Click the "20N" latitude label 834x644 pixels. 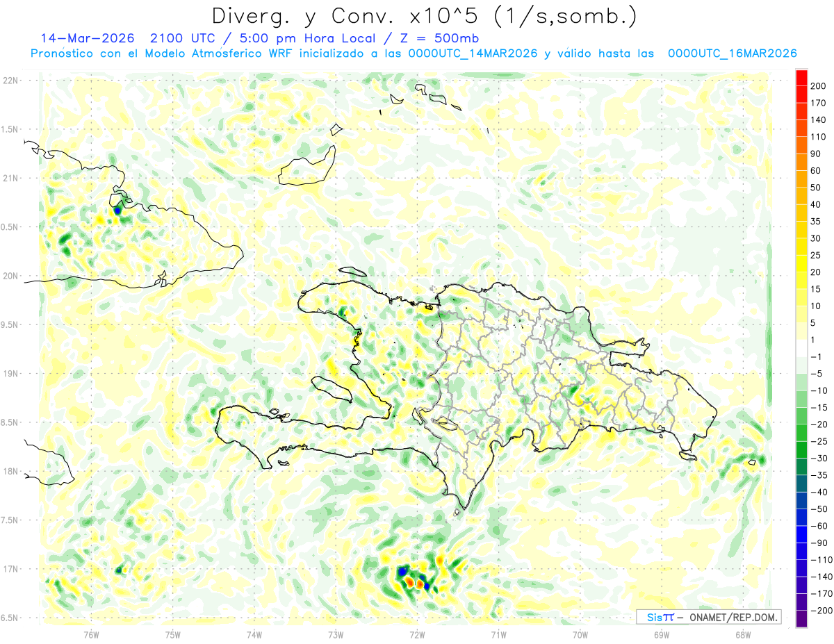click(10, 276)
